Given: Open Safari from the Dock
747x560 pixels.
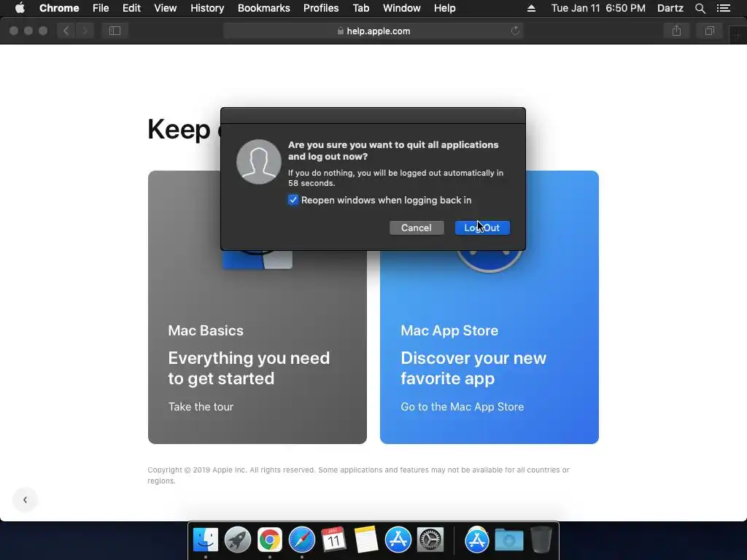Looking at the screenshot, I should point(301,540).
